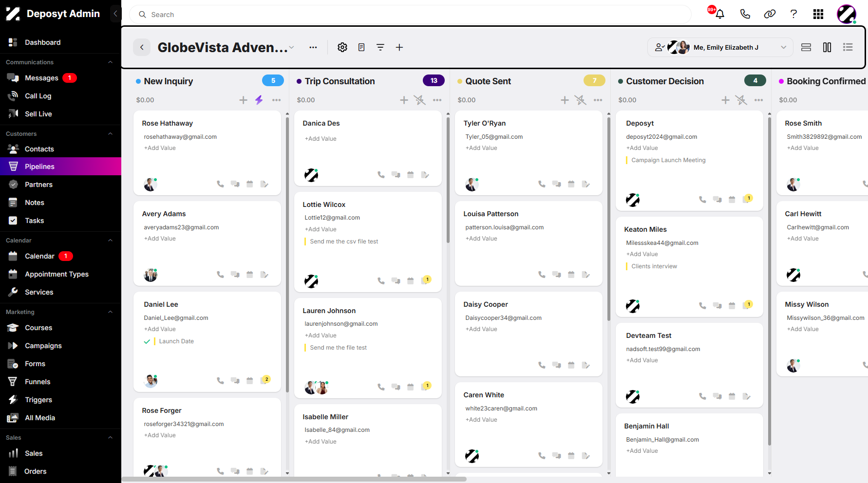The width and height of the screenshot is (868, 483).
Task: Open the assigned users filter dropdown
Action: point(720,47)
